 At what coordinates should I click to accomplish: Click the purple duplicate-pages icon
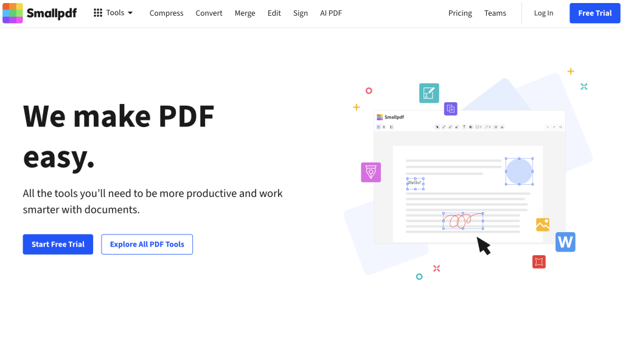450,108
